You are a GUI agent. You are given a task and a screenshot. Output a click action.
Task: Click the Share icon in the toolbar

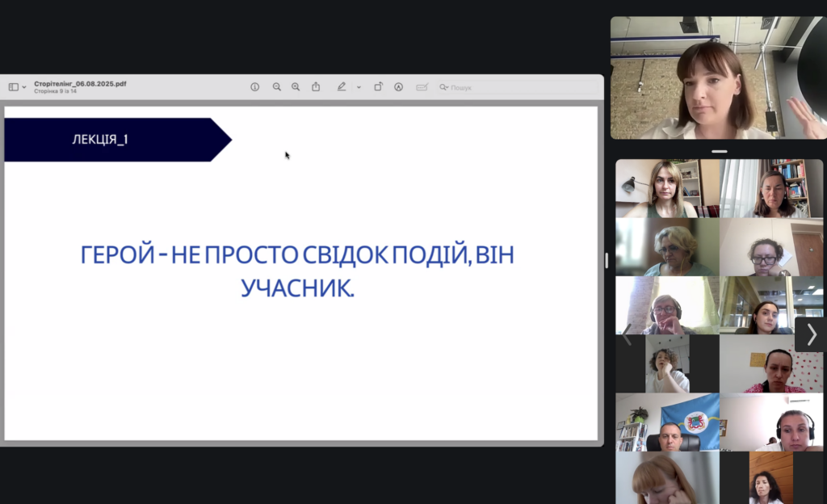point(316,87)
